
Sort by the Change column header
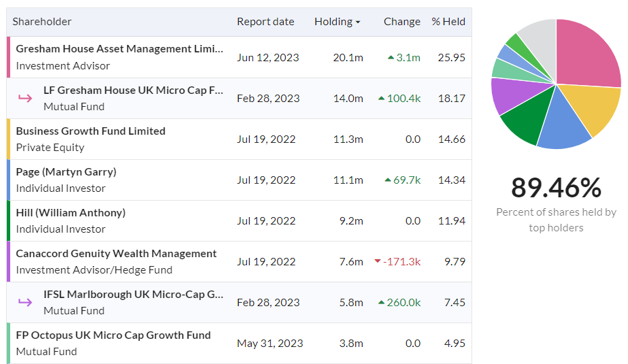[401, 22]
